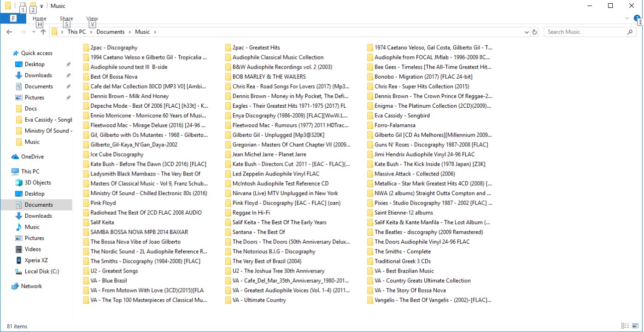The image size is (644, 332).
Task: Select OneDrive in the navigation pane
Action: [32, 157]
